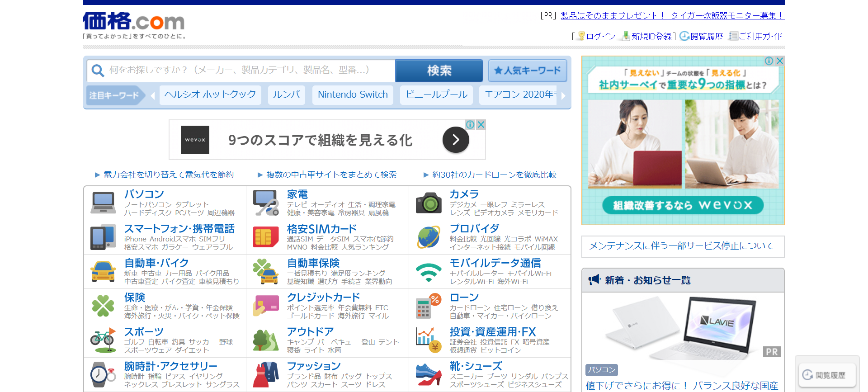Open 通話SIM subcategory link
The width and height of the screenshot is (868, 392).
(x=300, y=239)
